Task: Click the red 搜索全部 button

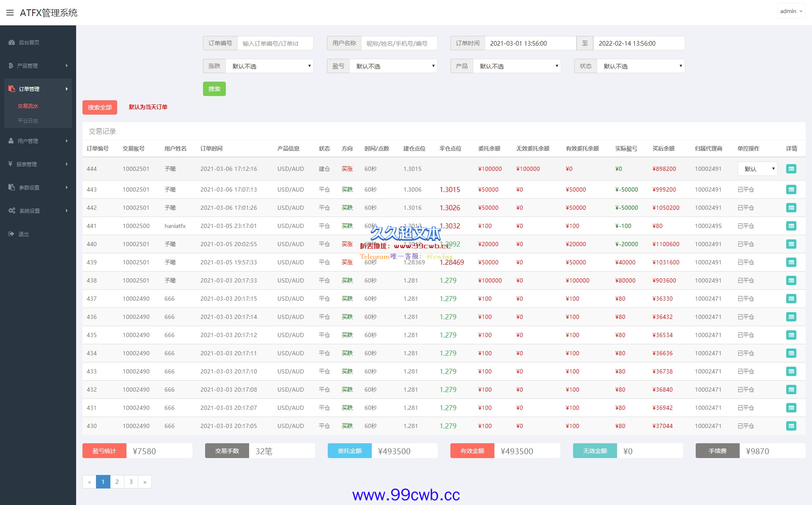Action: click(x=100, y=107)
